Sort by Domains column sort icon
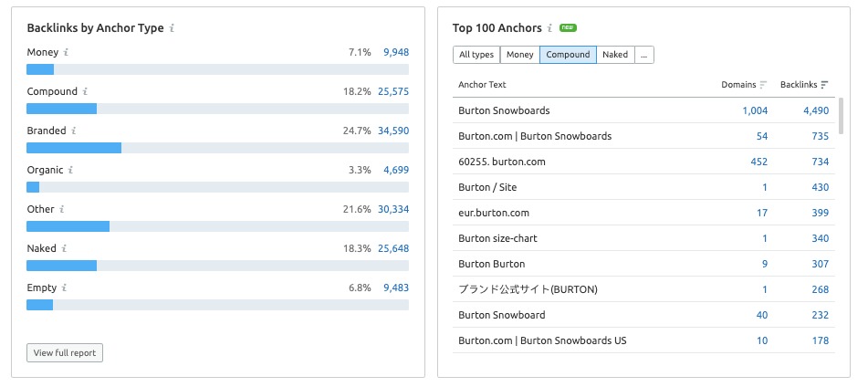 pyautogui.click(x=763, y=85)
